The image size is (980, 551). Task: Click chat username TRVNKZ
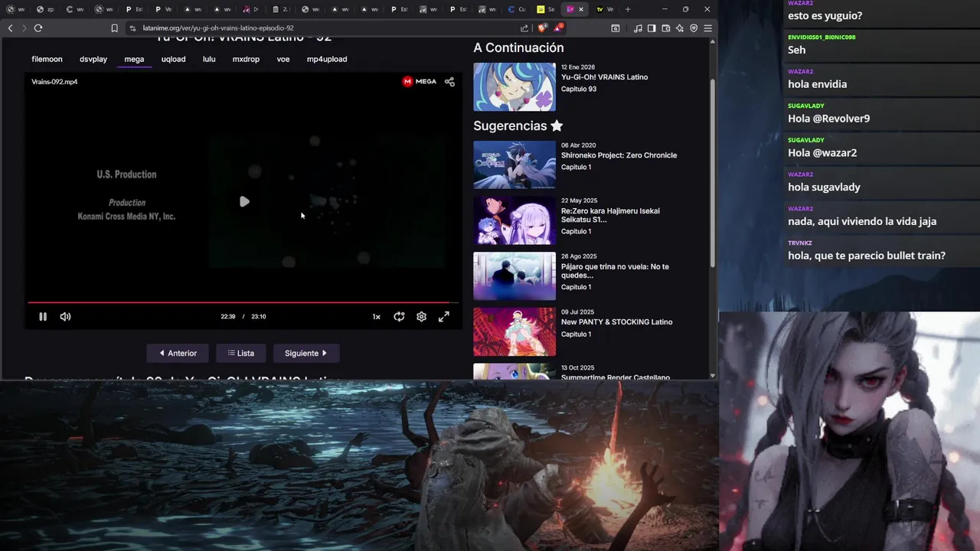pos(800,243)
